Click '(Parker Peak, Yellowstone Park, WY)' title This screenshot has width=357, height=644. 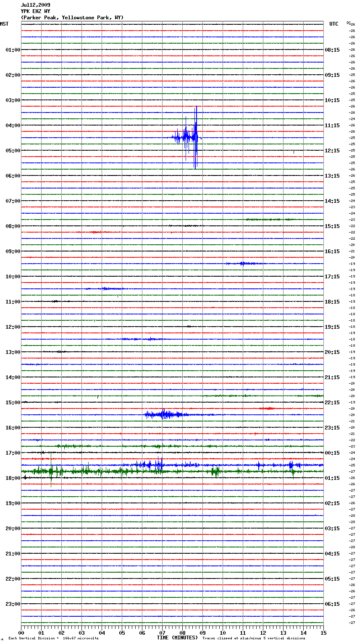pyautogui.click(x=72, y=18)
